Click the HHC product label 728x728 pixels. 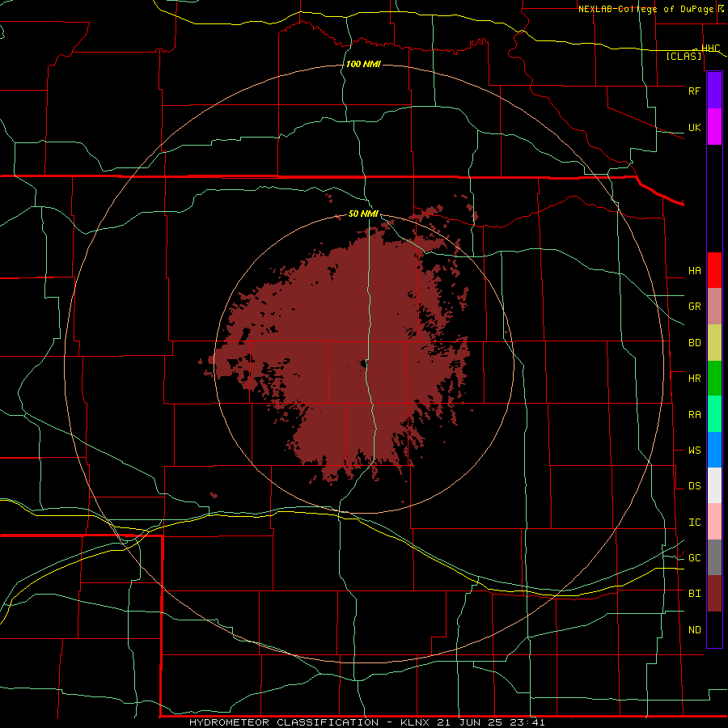(711, 49)
